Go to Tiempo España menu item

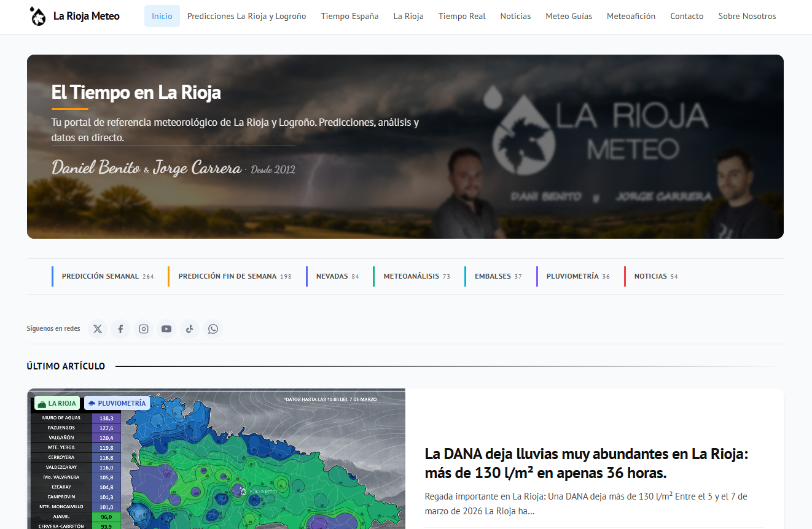point(349,16)
